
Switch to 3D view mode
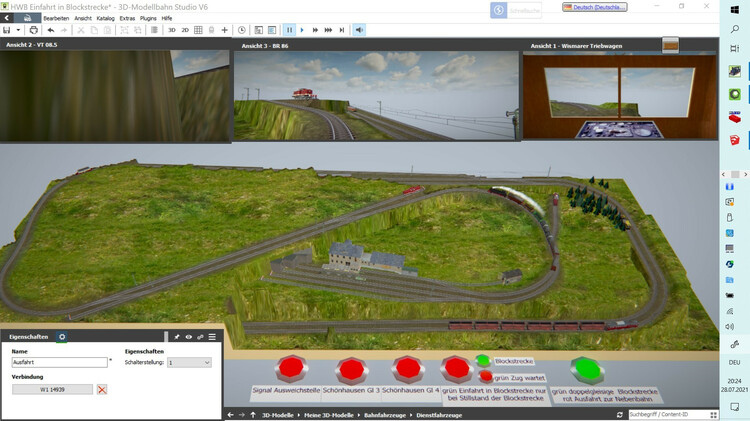point(171,30)
